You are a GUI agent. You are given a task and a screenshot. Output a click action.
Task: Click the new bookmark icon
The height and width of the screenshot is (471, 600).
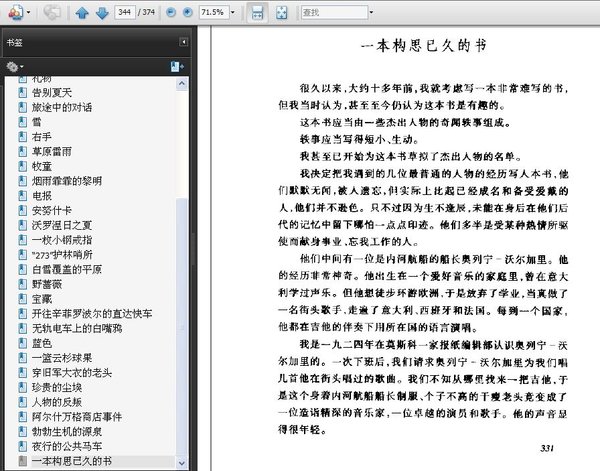point(177,67)
